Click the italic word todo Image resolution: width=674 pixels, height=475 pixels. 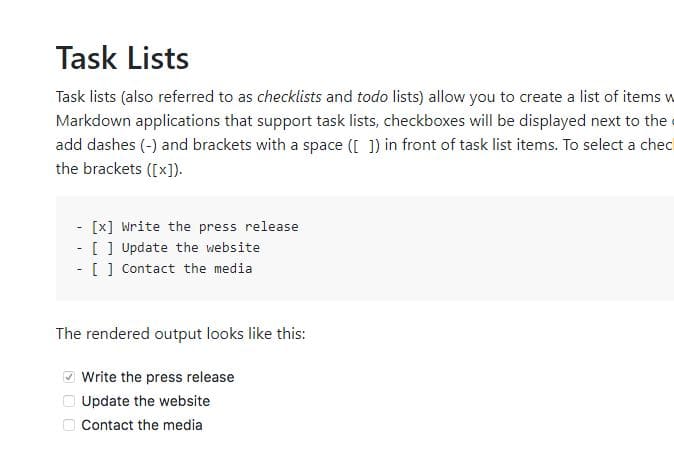(x=372, y=97)
